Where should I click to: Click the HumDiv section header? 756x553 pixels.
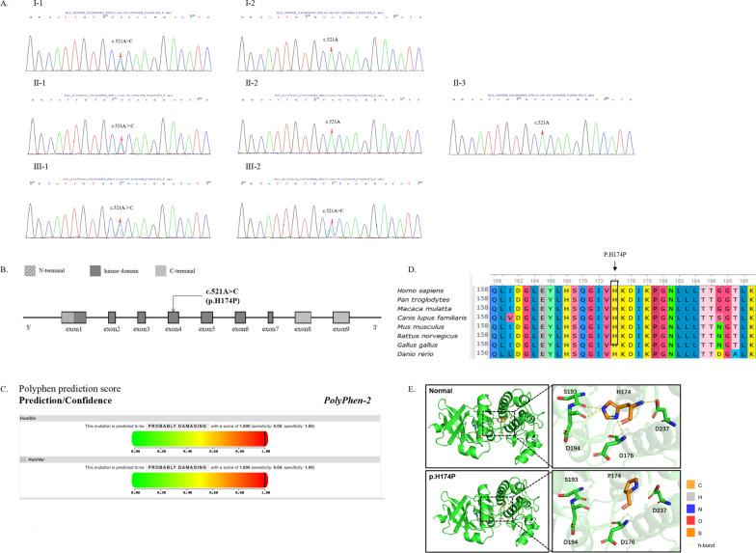coord(200,419)
